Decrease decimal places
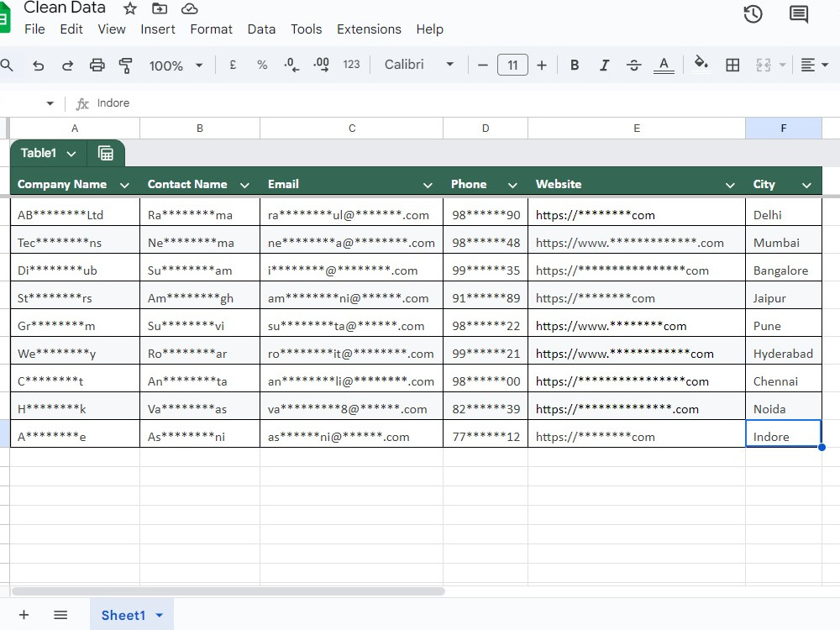The image size is (840, 630). pos(291,65)
